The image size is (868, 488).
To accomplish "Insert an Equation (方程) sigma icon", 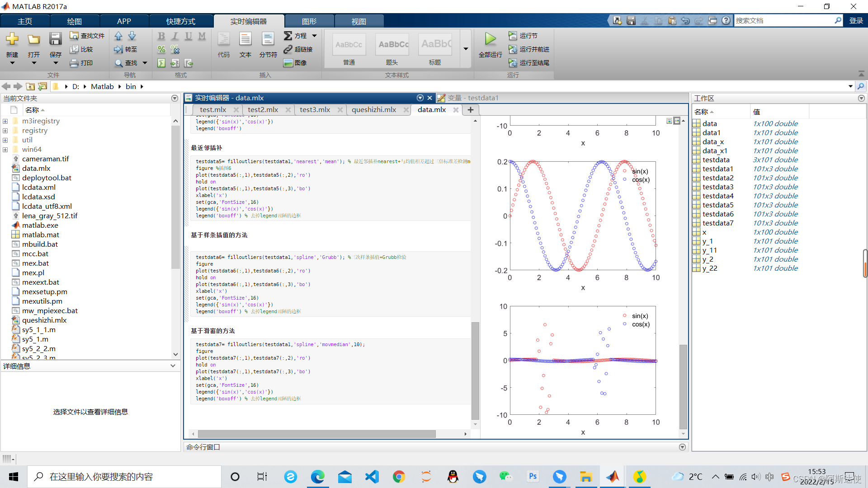I will coord(288,36).
